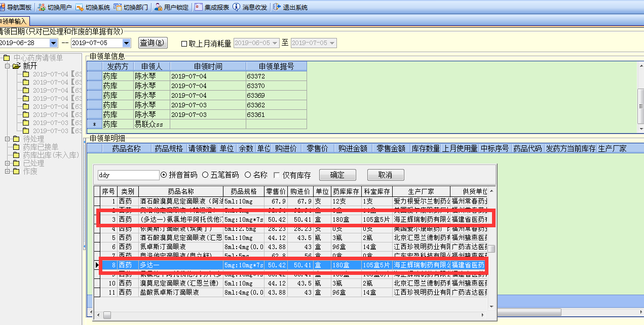Click the 发药方当前库存 column header

point(571,148)
